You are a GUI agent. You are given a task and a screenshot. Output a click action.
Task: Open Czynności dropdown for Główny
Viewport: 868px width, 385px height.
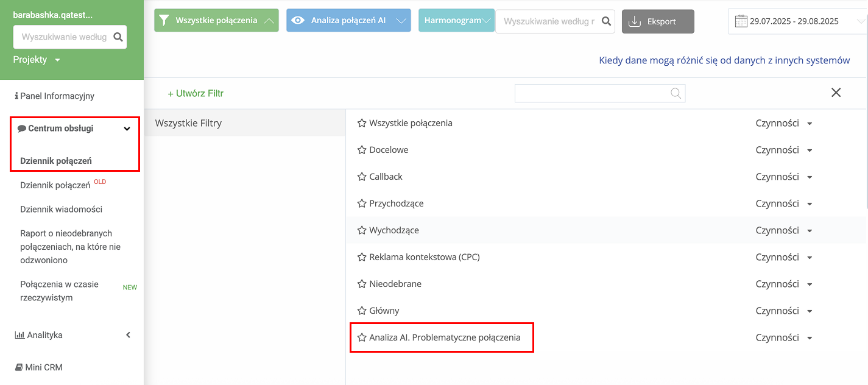(x=784, y=311)
